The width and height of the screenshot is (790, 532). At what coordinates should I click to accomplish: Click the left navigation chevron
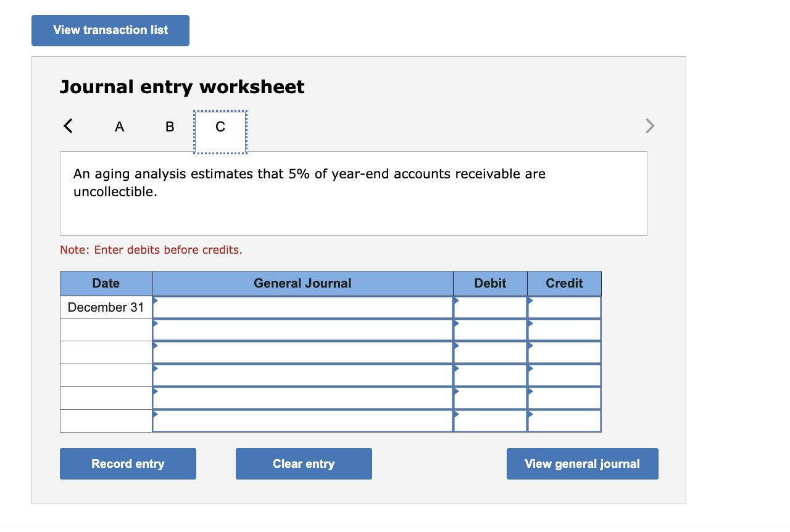click(x=68, y=125)
